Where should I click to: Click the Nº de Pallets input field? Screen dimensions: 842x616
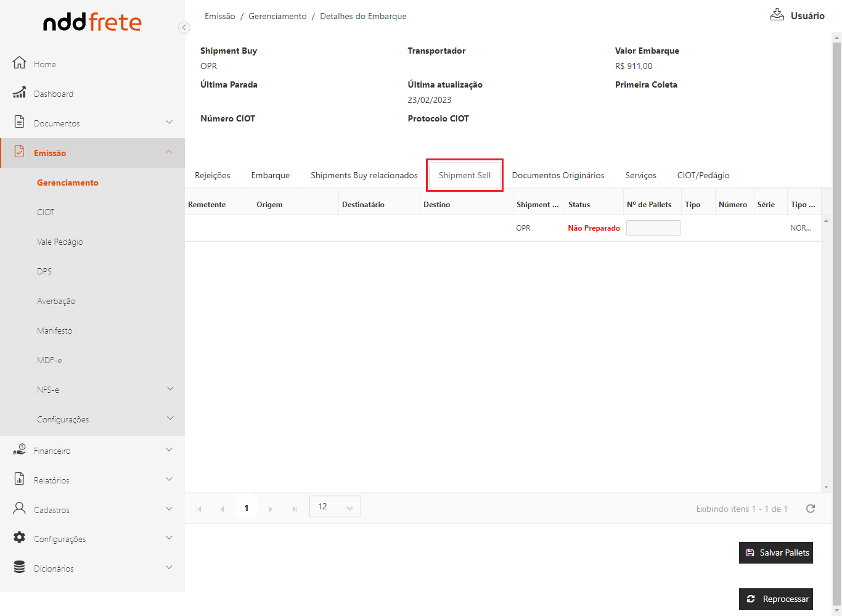[x=653, y=228]
